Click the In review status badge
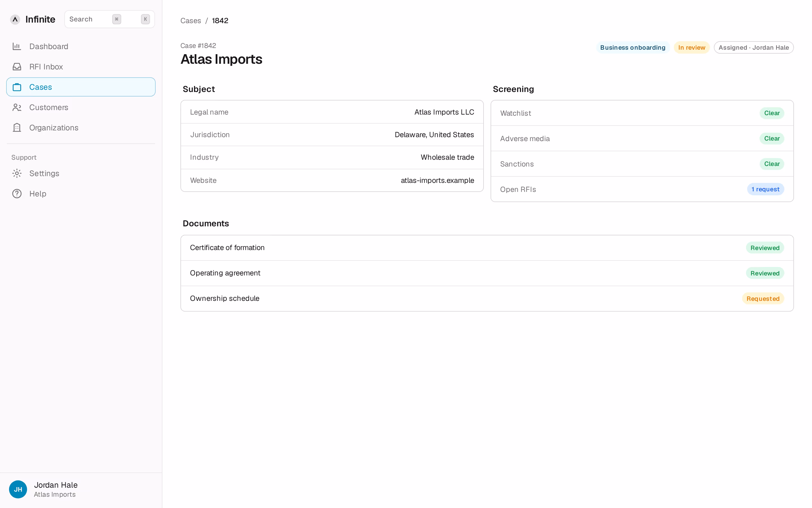Image resolution: width=812 pixels, height=508 pixels. pyautogui.click(x=692, y=47)
